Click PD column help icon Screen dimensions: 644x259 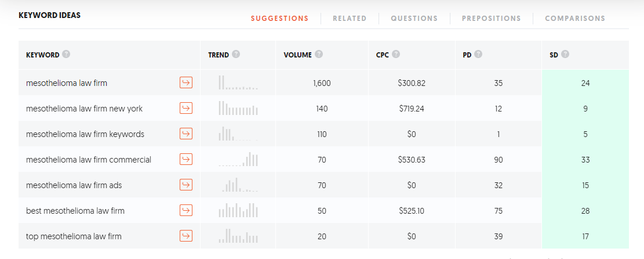pos(479,55)
